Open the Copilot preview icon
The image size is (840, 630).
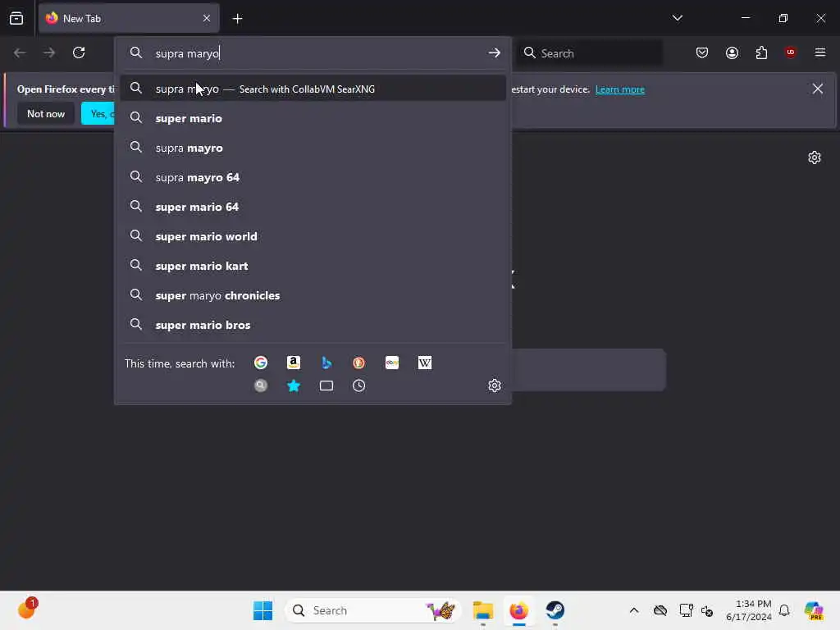point(814,610)
